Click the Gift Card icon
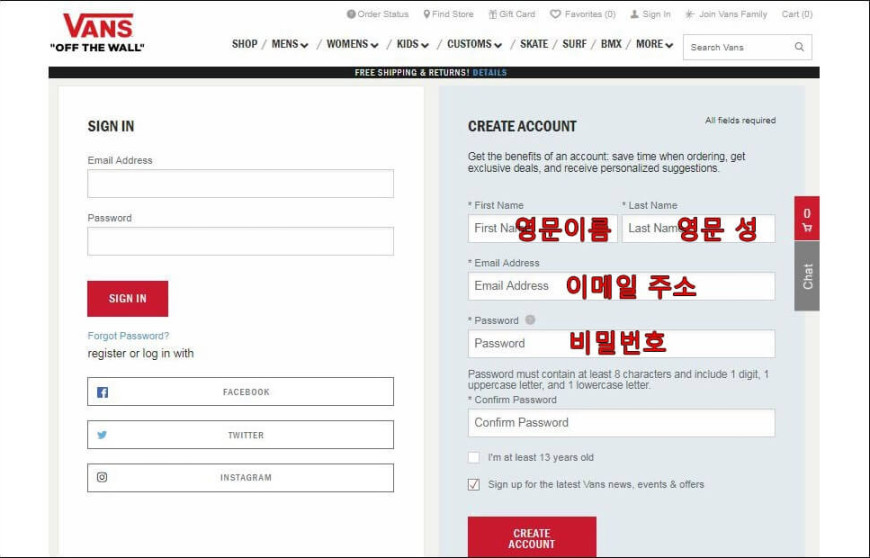Viewport: 870px width, 558px height. (493, 14)
